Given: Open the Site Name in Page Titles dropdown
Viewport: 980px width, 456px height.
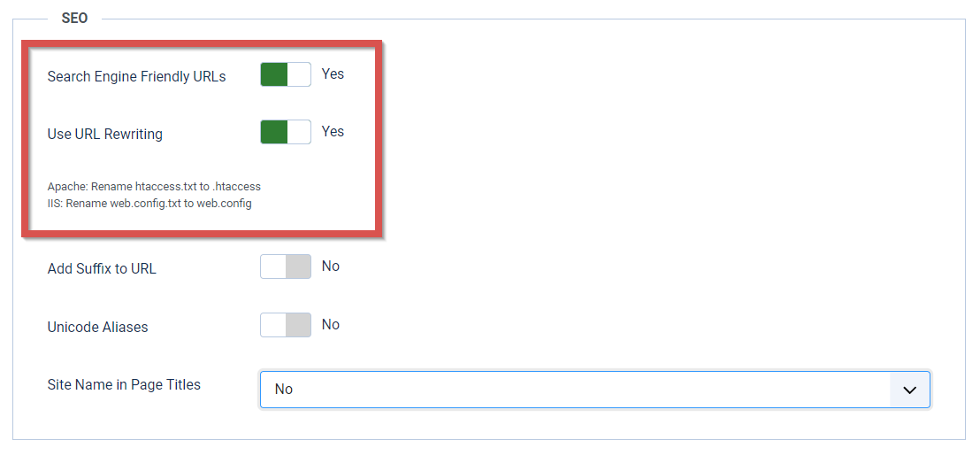Looking at the screenshot, I should point(595,390).
